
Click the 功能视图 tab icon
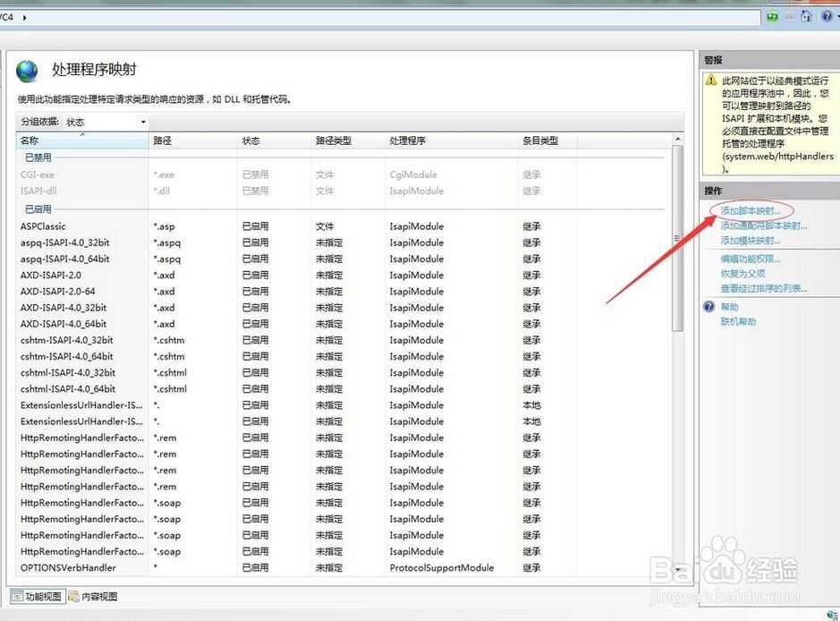[x=18, y=596]
